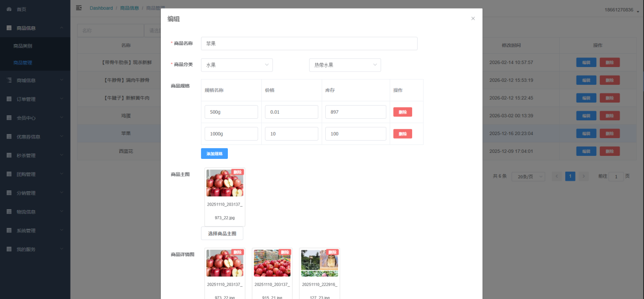Click the 选择商品主图 button

[222, 234]
